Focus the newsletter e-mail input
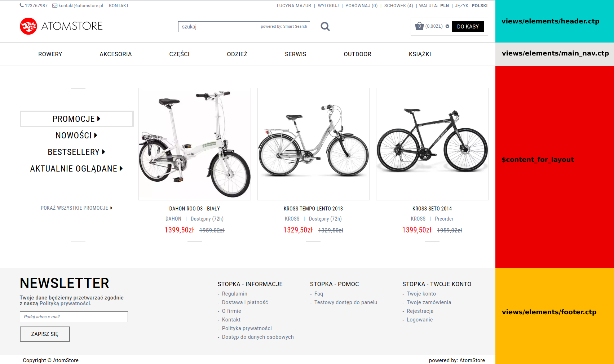This screenshot has width=614, height=364. [x=74, y=317]
